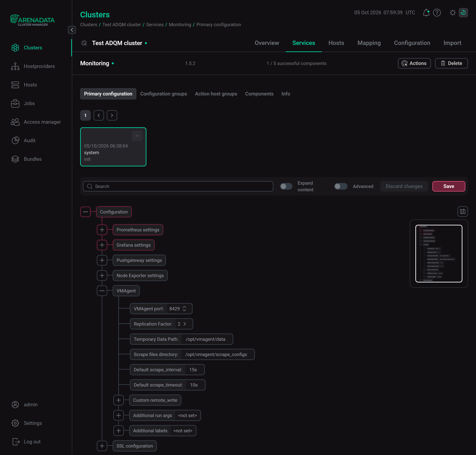
Task: Expand Pushgateway settings
Action: point(102,260)
